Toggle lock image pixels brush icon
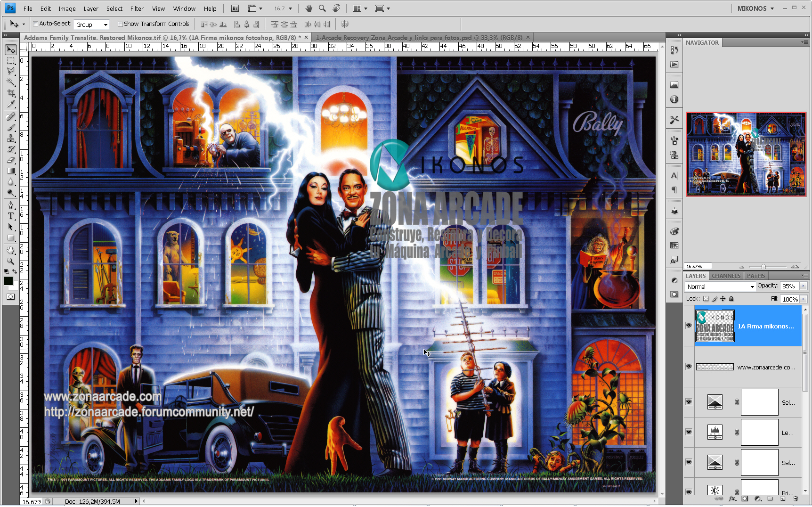This screenshot has width=812, height=507. pos(715,299)
